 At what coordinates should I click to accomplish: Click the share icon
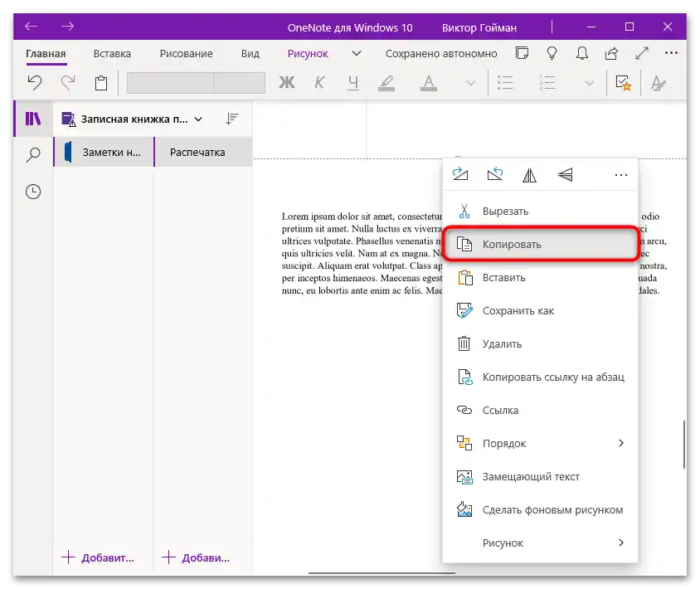tap(611, 53)
